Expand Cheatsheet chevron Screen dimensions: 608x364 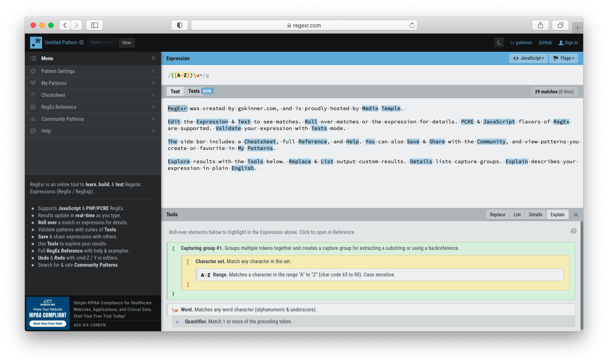click(153, 95)
